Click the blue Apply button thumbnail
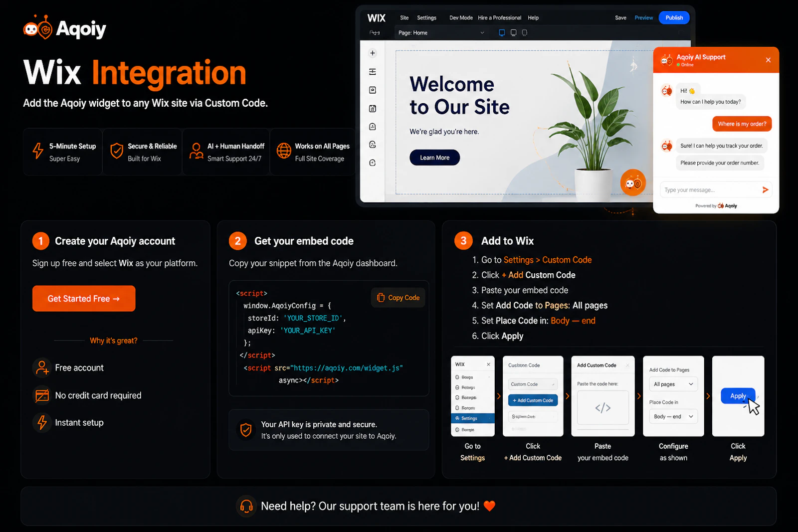The image size is (798, 532). [x=738, y=396]
